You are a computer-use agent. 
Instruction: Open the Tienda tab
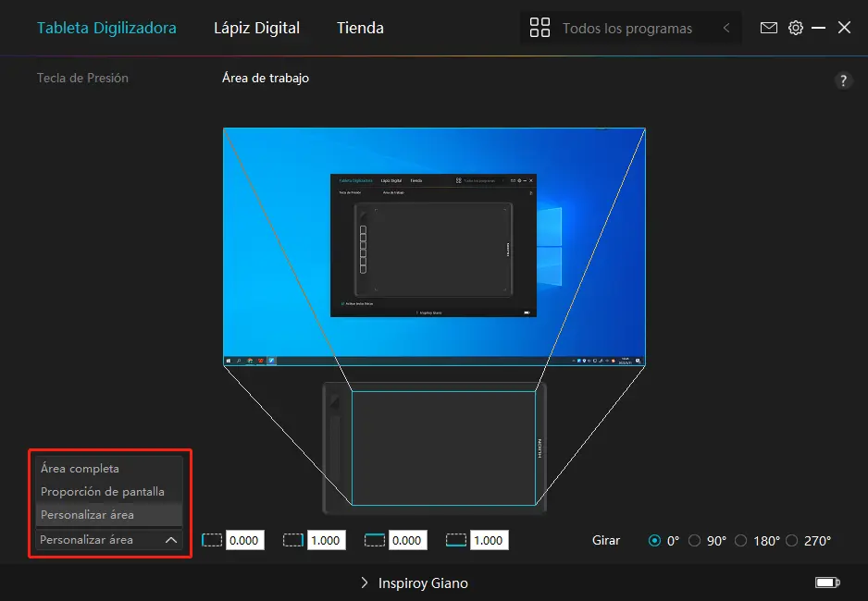click(359, 28)
